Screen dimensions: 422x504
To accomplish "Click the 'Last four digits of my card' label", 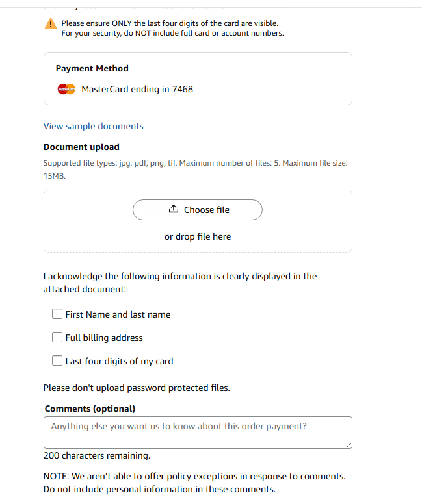I will 119,361.
